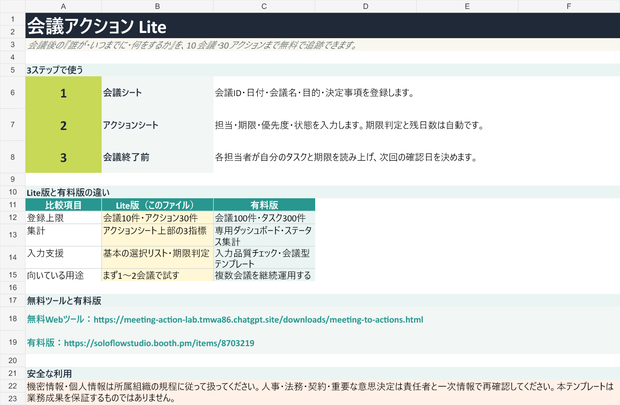620x405 pixels.
Task: Select row 6 header
Action: click(x=13, y=93)
